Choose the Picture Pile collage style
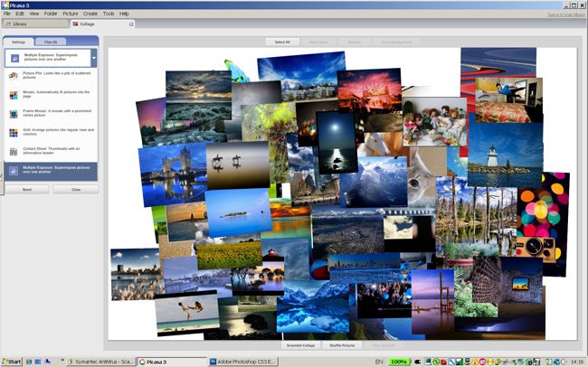 coord(51,75)
